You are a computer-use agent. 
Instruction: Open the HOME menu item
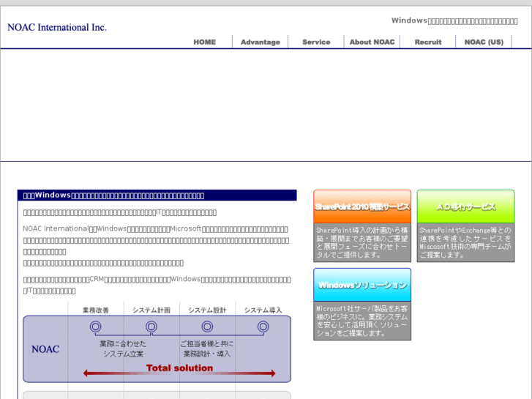tap(205, 42)
